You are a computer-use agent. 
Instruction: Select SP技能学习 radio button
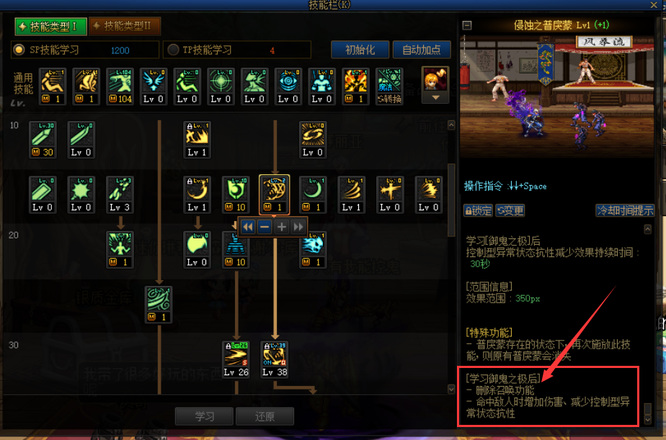[x=19, y=50]
